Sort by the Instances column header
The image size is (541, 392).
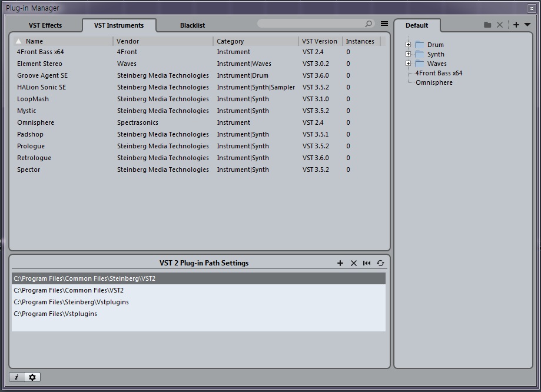[x=361, y=41]
